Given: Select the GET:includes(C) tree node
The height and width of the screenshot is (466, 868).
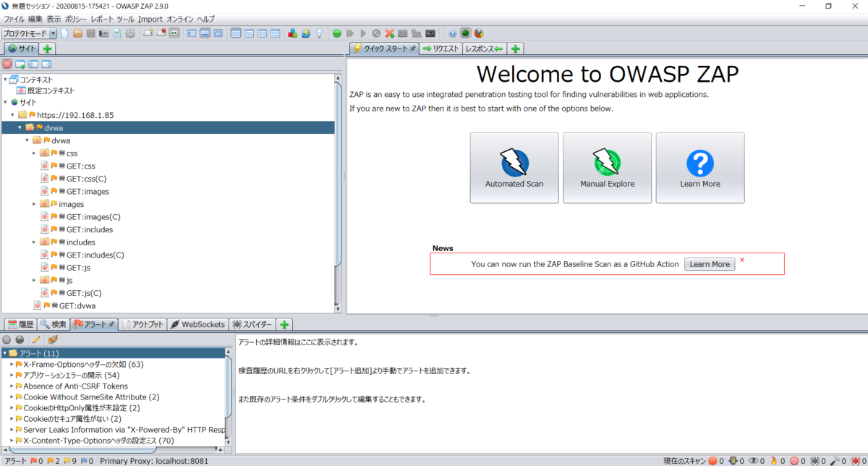Looking at the screenshot, I should 95,255.
